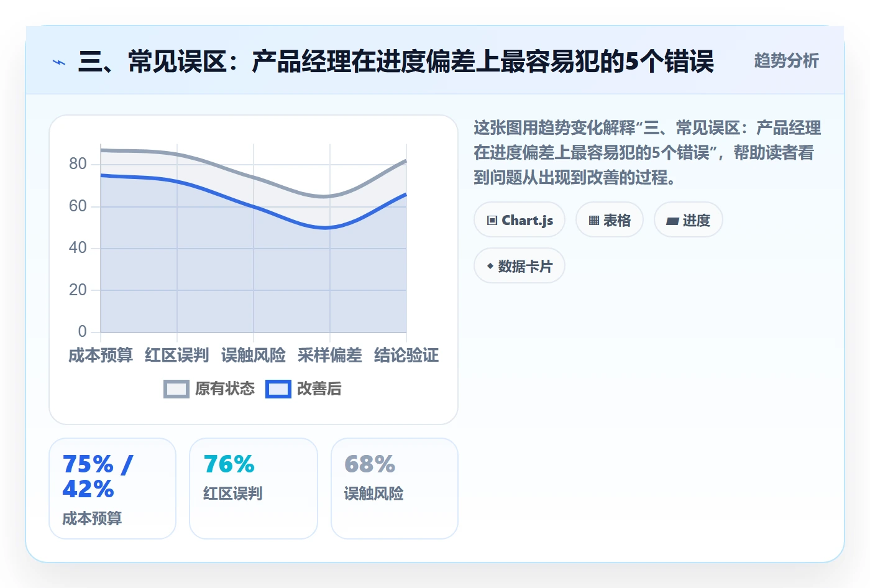870x588 pixels.
Task: Click the diamond icon in the 数据卡片 tag
Action: coord(490,266)
